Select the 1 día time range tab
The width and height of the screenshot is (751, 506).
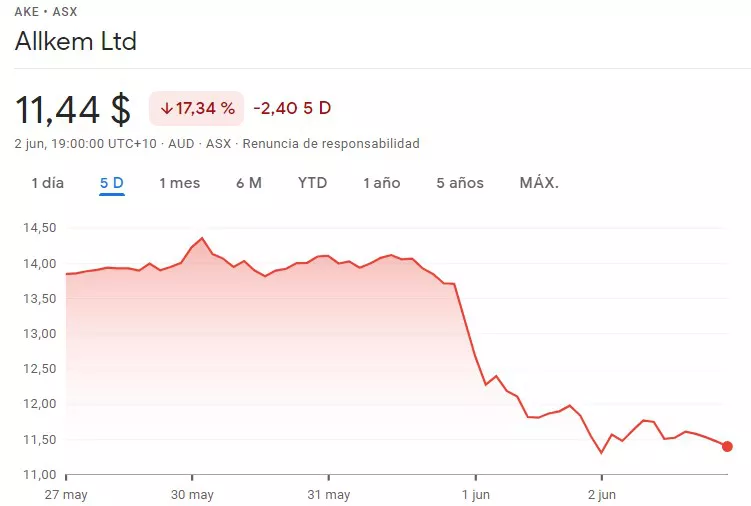[47, 183]
